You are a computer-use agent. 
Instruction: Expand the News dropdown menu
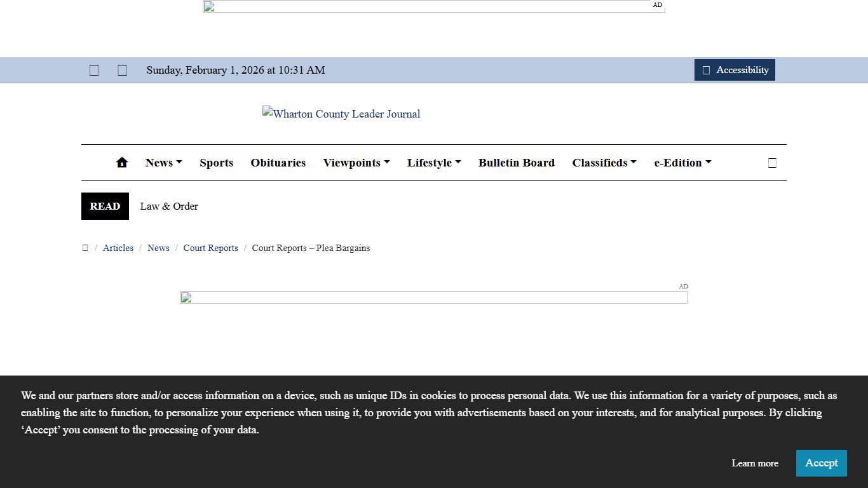163,163
